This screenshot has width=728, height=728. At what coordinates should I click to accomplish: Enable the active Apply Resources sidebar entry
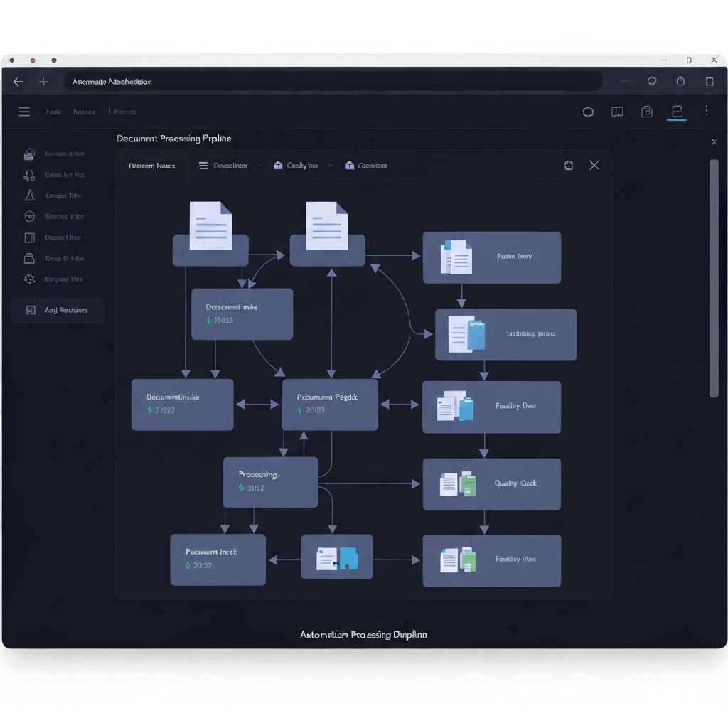click(x=57, y=310)
